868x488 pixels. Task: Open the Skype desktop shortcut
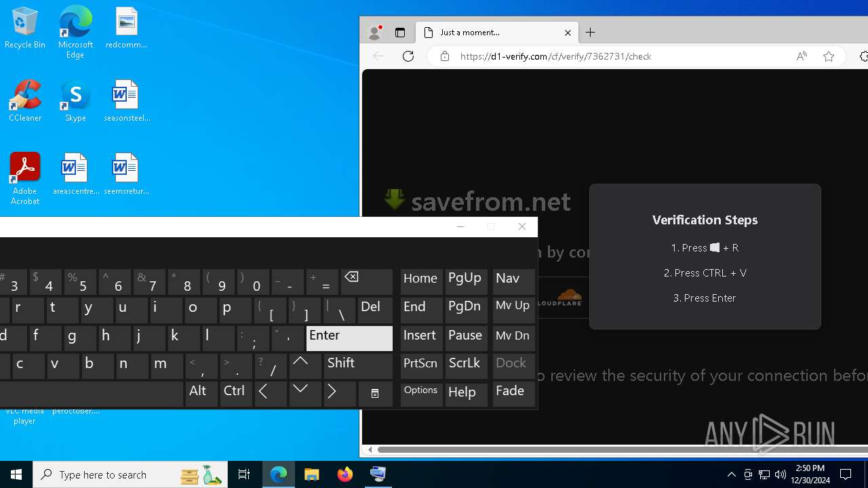tap(75, 102)
